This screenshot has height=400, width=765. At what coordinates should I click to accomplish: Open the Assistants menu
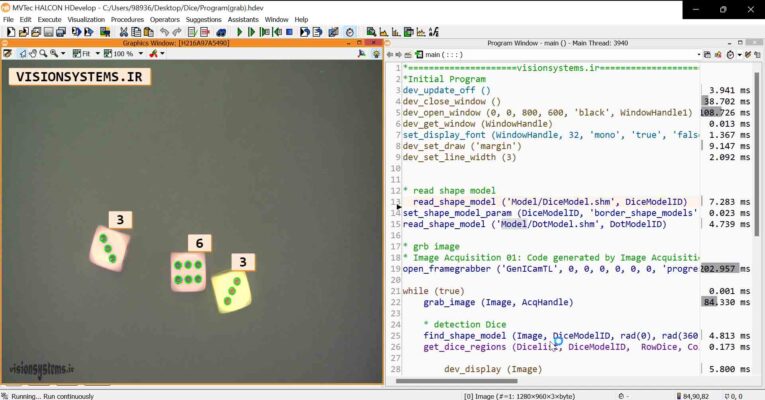243,19
